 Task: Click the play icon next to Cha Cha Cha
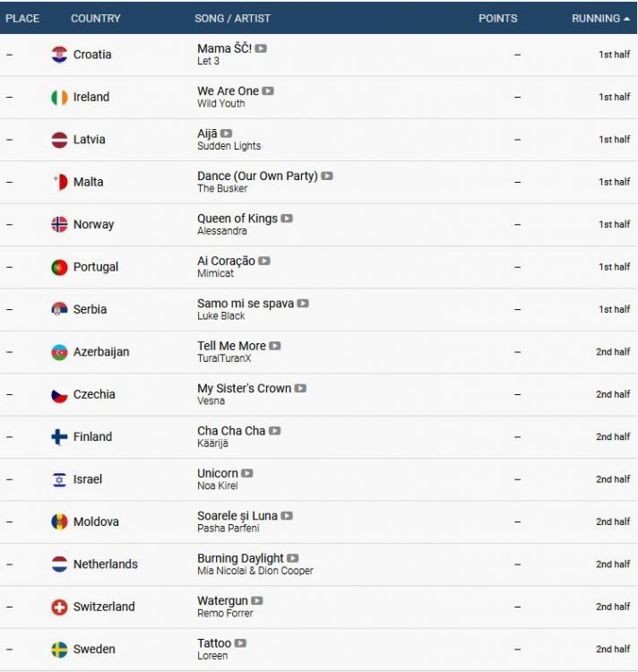(275, 431)
